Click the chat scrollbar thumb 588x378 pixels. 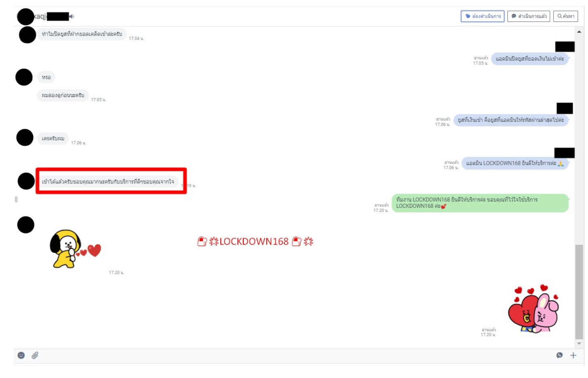579,292
